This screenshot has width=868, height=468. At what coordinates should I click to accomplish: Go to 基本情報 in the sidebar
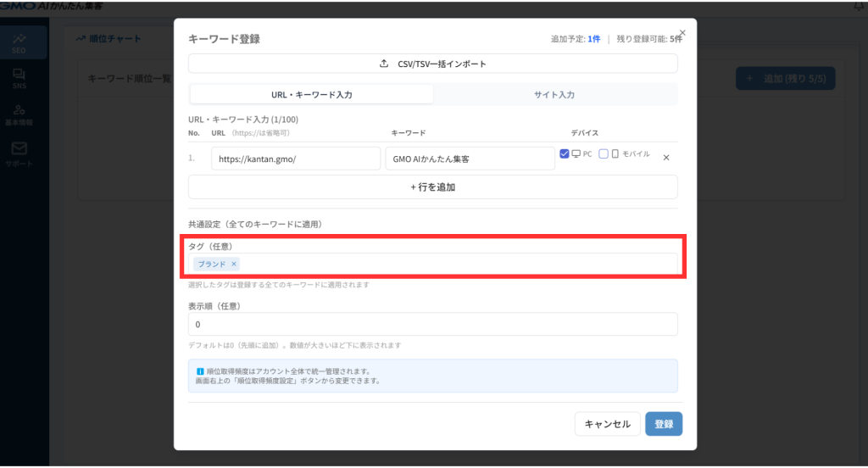point(19,114)
